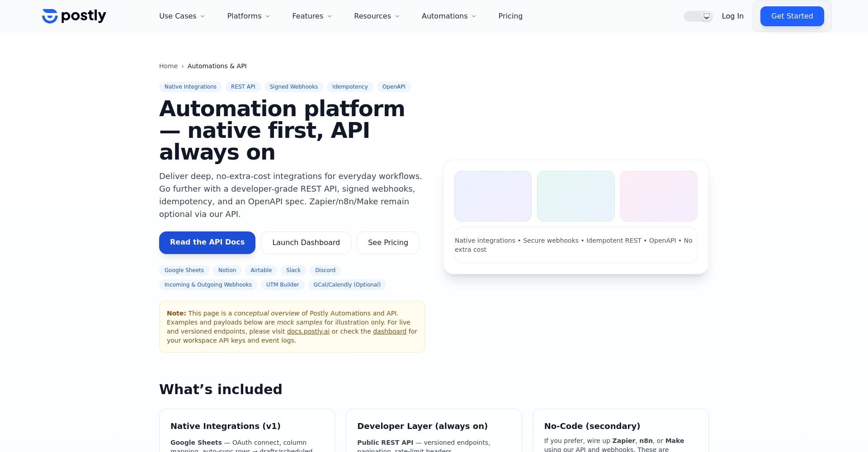The height and width of the screenshot is (452, 868).
Task: Click the Log In link
Action: pyautogui.click(x=732, y=16)
